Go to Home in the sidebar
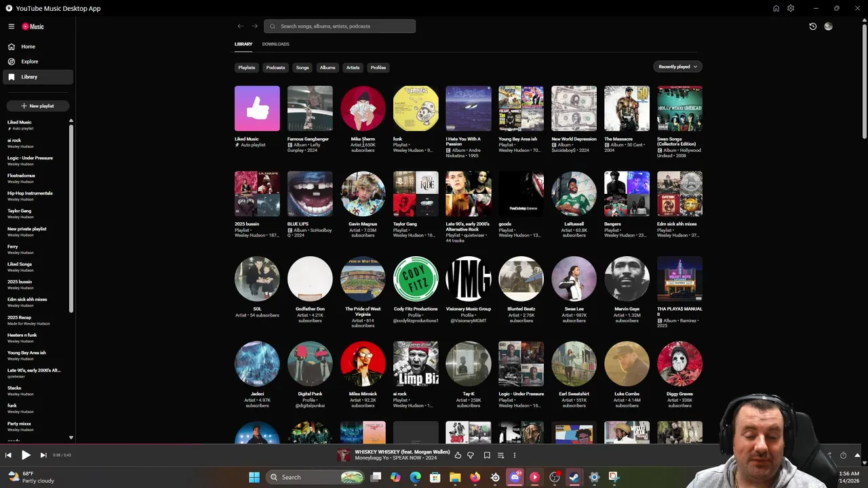The height and width of the screenshot is (488, 868). pos(38,47)
